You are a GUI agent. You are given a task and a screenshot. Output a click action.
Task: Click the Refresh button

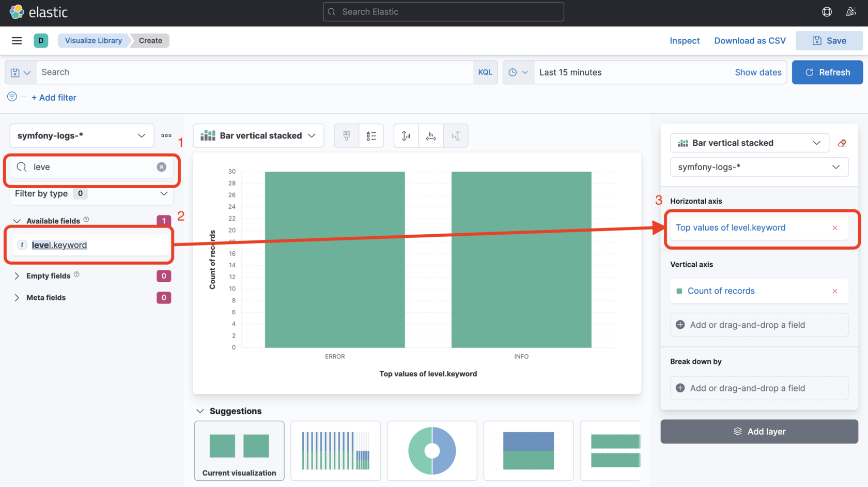827,72
